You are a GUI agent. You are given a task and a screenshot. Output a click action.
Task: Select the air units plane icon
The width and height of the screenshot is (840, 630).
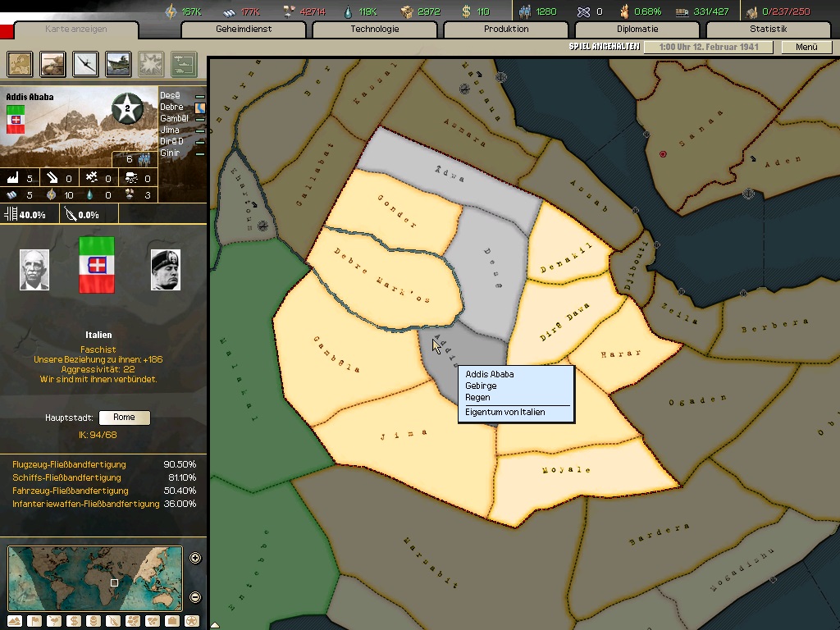(85, 63)
